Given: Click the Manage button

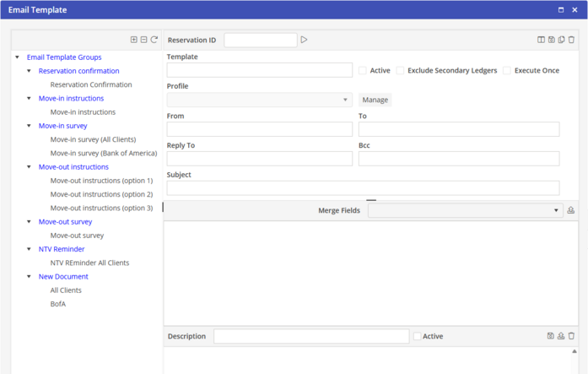Looking at the screenshot, I should [375, 100].
